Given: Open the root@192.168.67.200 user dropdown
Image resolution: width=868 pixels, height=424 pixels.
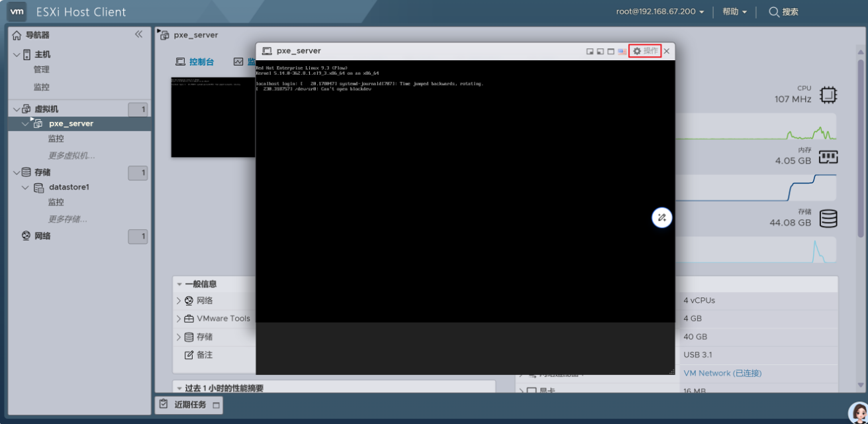Looking at the screenshot, I should 660,12.
